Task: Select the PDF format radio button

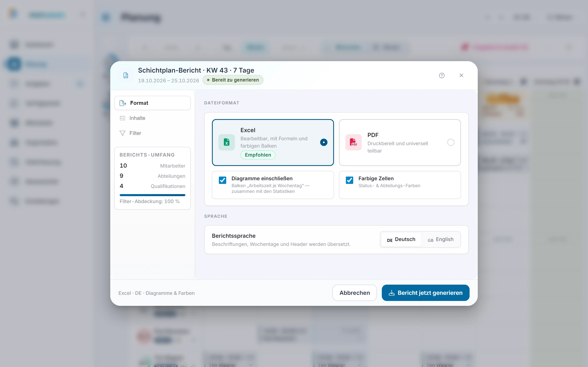Action: (451, 142)
